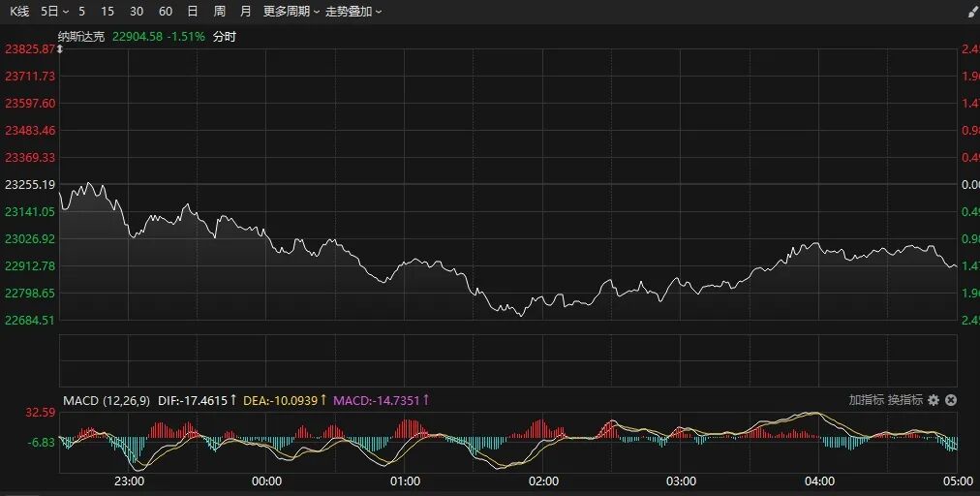Image resolution: width=980 pixels, height=496 pixels.
Task: Click the MACD (12,26,9) label
Action: [107, 400]
